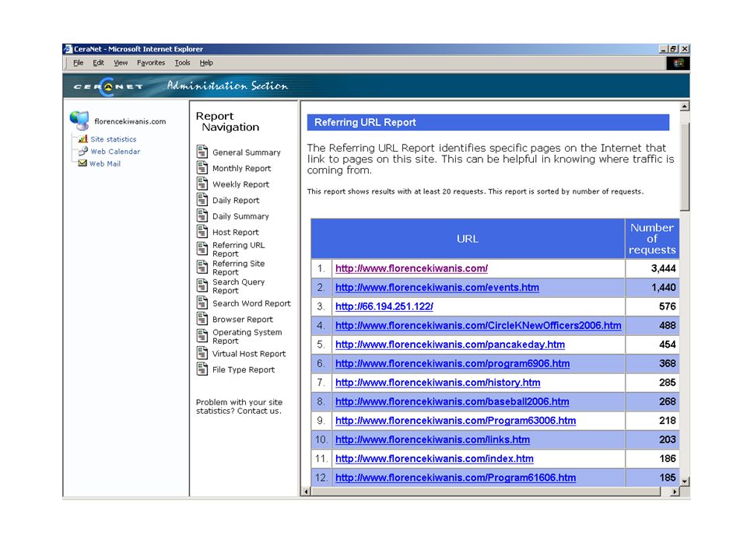Open the Monthly Report link
The image size is (747, 560).
(241, 168)
